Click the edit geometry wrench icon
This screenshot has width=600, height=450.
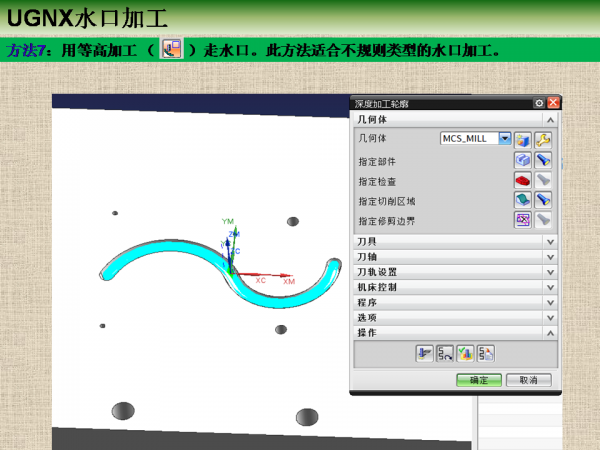coord(543,140)
